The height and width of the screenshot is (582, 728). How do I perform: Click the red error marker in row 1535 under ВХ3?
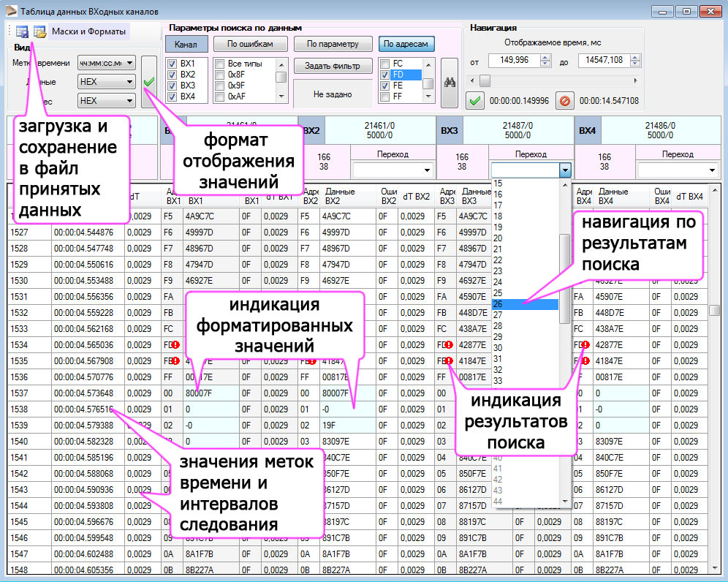pos(447,361)
